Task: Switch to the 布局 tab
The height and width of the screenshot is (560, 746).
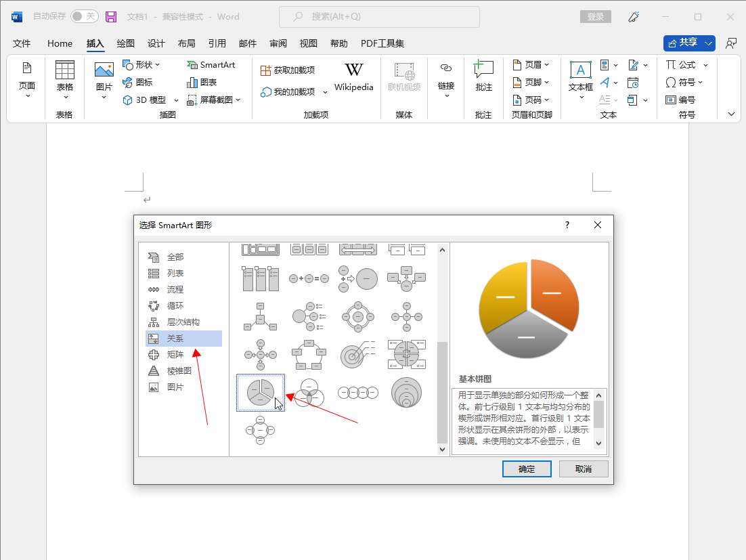Action: (187, 43)
